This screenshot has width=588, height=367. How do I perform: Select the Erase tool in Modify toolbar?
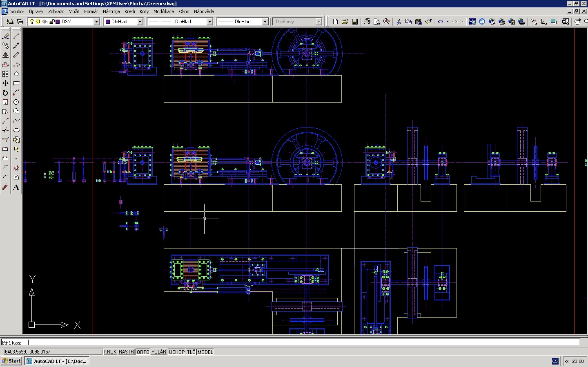[x=5, y=36]
